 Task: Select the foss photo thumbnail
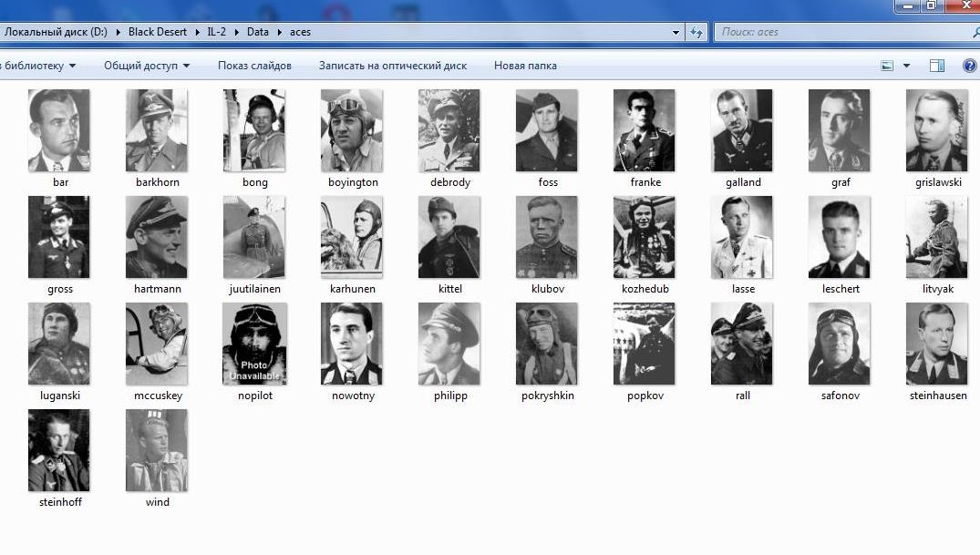547,130
